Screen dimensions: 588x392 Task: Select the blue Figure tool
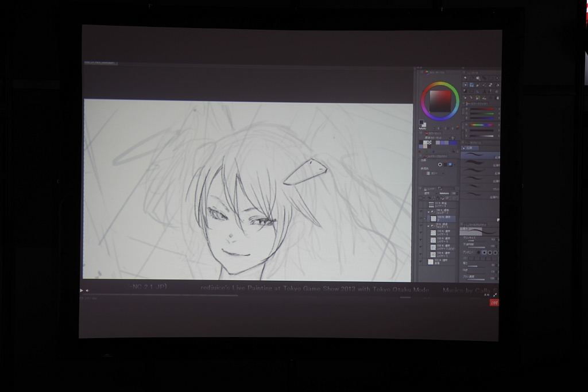coord(478,91)
